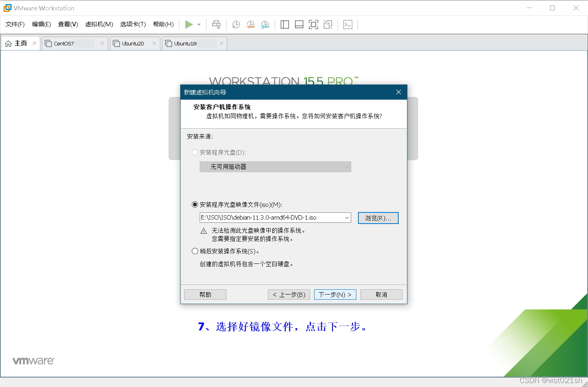Open the 帮助(H) menu

(163, 24)
